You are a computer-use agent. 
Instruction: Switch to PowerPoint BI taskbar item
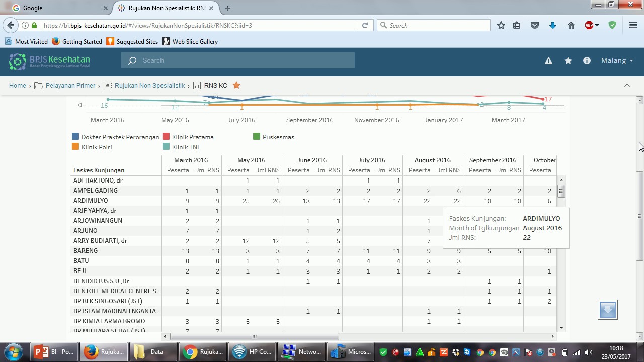[x=54, y=352]
